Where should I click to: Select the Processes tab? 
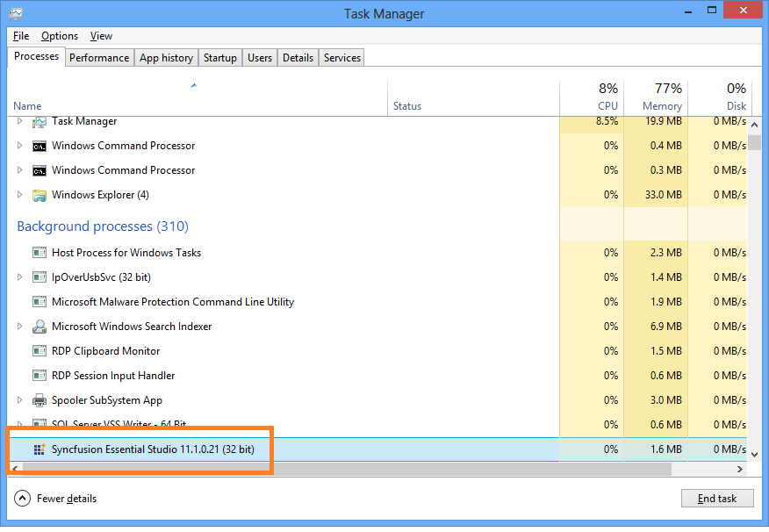[36, 56]
